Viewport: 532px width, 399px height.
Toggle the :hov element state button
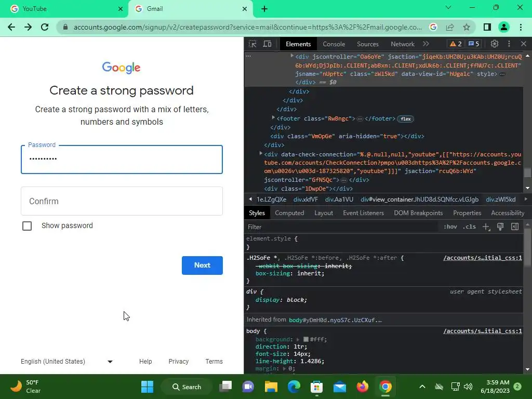click(x=450, y=227)
